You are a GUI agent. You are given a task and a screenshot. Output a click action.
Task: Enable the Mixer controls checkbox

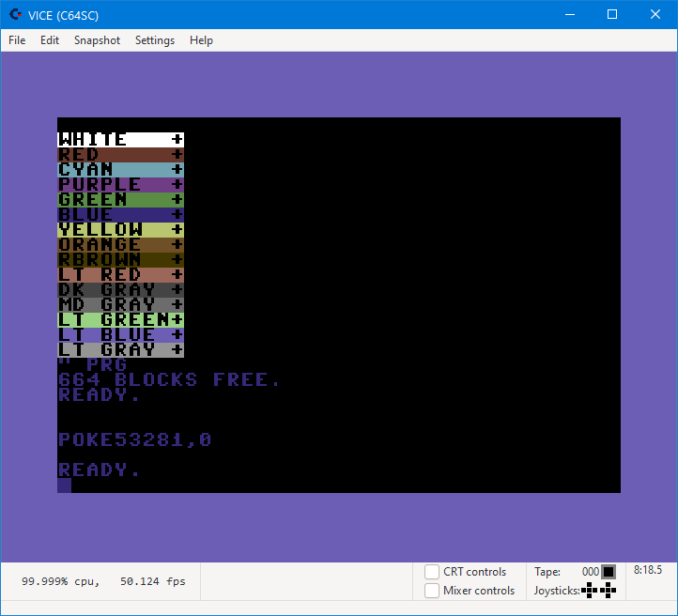pos(432,591)
